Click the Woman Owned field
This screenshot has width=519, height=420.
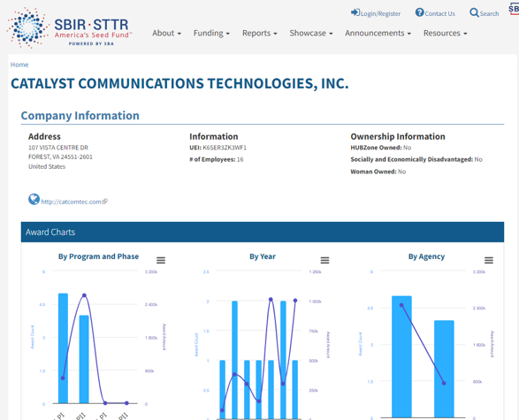coord(378,172)
